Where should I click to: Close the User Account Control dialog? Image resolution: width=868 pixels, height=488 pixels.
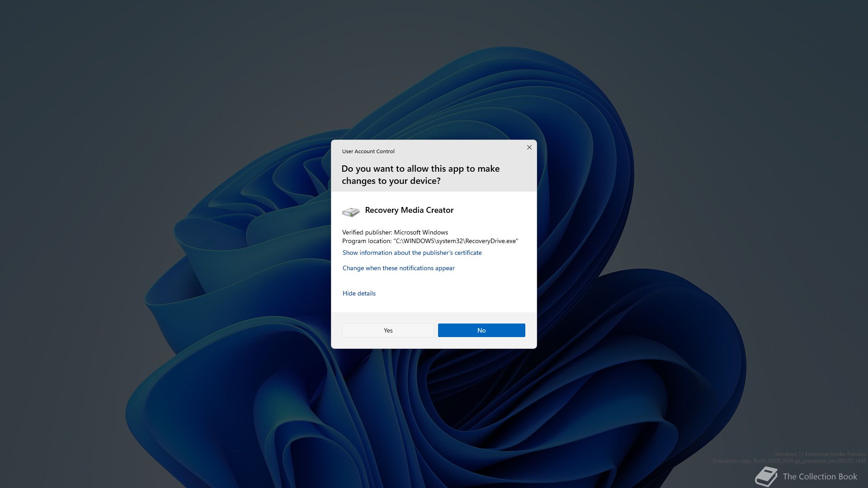(x=529, y=147)
